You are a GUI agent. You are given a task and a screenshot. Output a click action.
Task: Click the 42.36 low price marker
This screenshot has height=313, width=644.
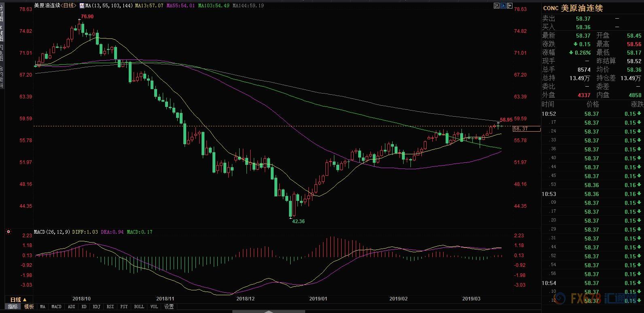(x=298, y=221)
